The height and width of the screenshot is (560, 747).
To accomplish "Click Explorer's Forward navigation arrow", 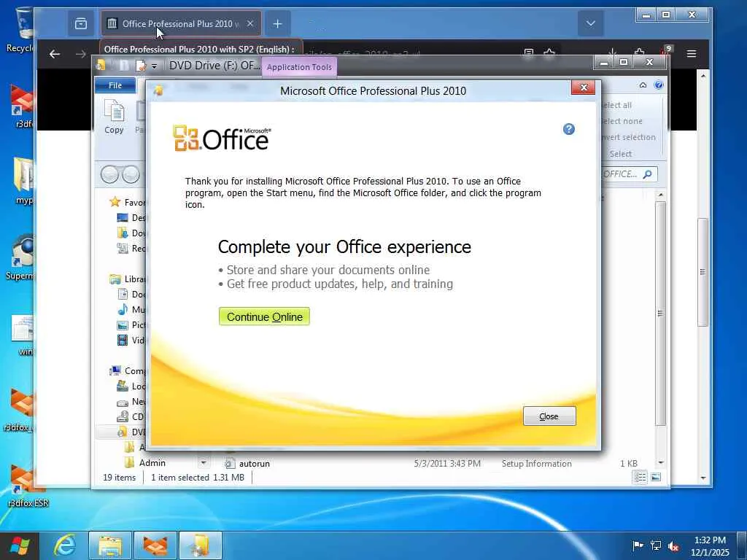I will click(131, 175).
